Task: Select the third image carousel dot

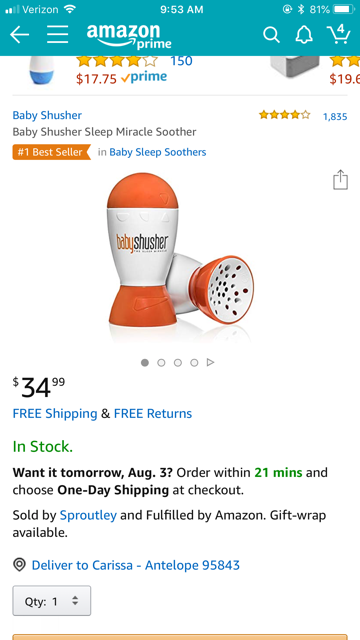Action: (178, 362)
